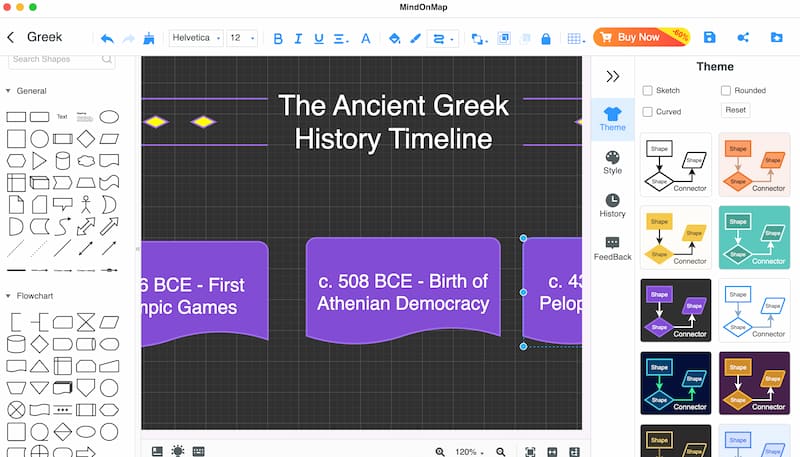Select the First Olympic Games node
The image size is (800, 457).
[x=205, y=294]
